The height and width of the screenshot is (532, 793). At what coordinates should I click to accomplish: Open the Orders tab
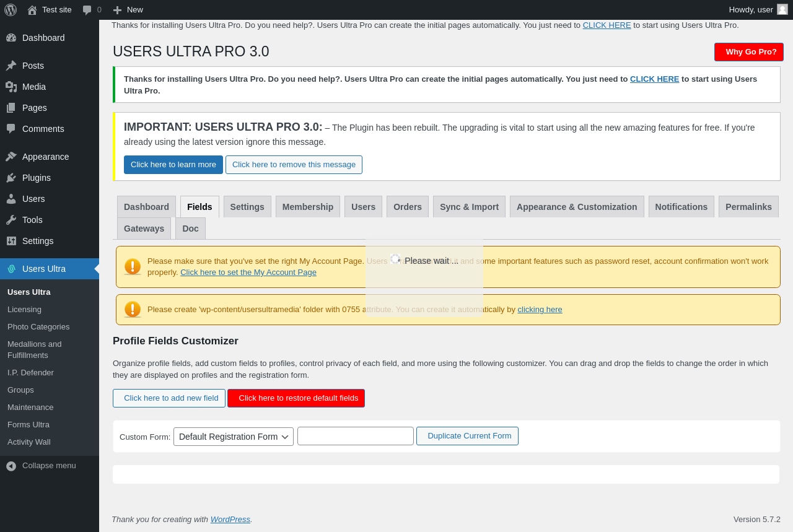[x=408, y=207]
